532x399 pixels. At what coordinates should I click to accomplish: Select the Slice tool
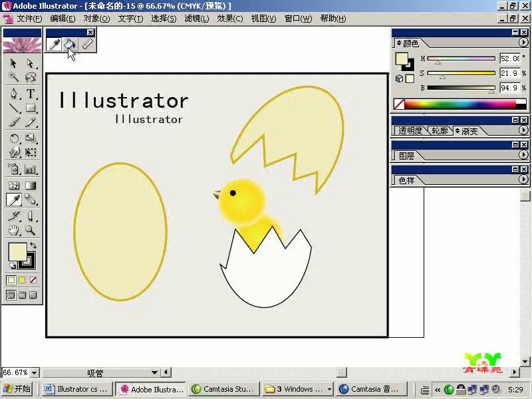[13, 215]
